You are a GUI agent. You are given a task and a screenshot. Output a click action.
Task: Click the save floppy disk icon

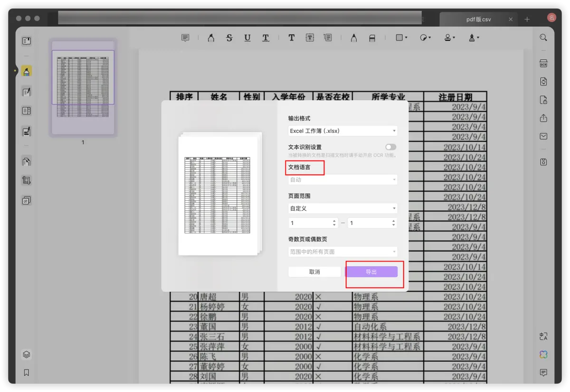tap(543, 162)
